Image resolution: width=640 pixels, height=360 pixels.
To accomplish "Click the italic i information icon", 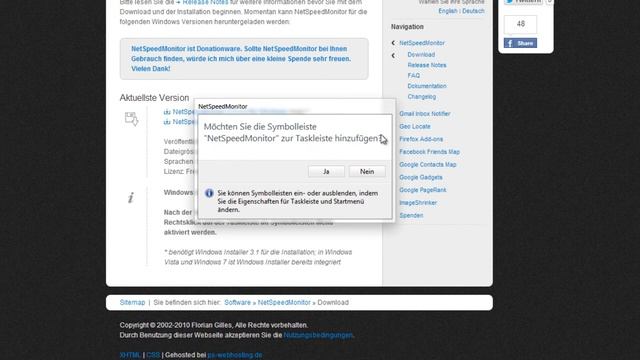I will click(131, 198).
